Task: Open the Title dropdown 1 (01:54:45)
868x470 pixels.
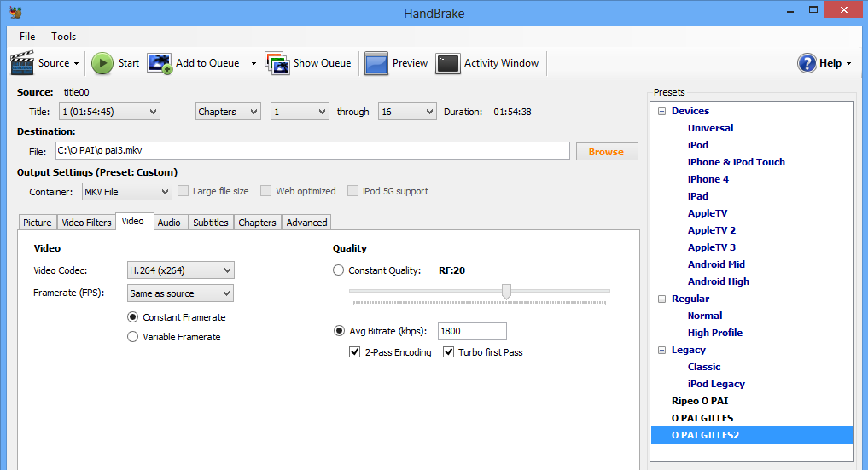Action: (109, 112)
